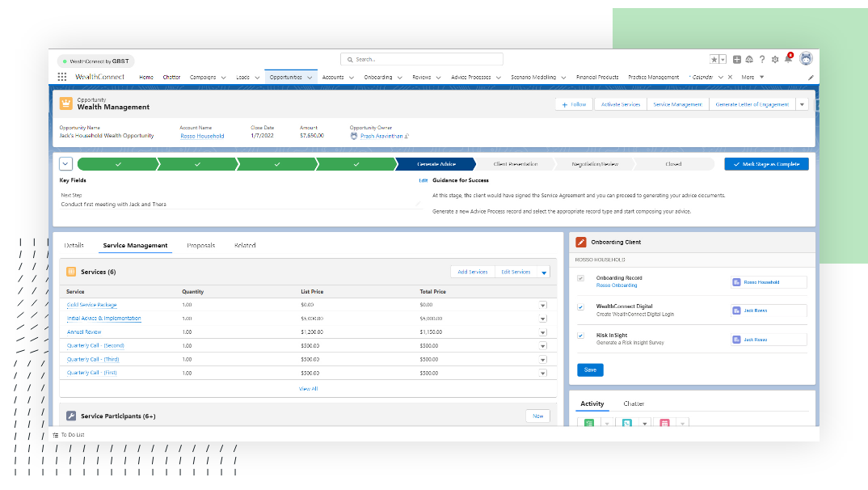Click New in Service Participants section
The image size is (868, 490).
537,416
